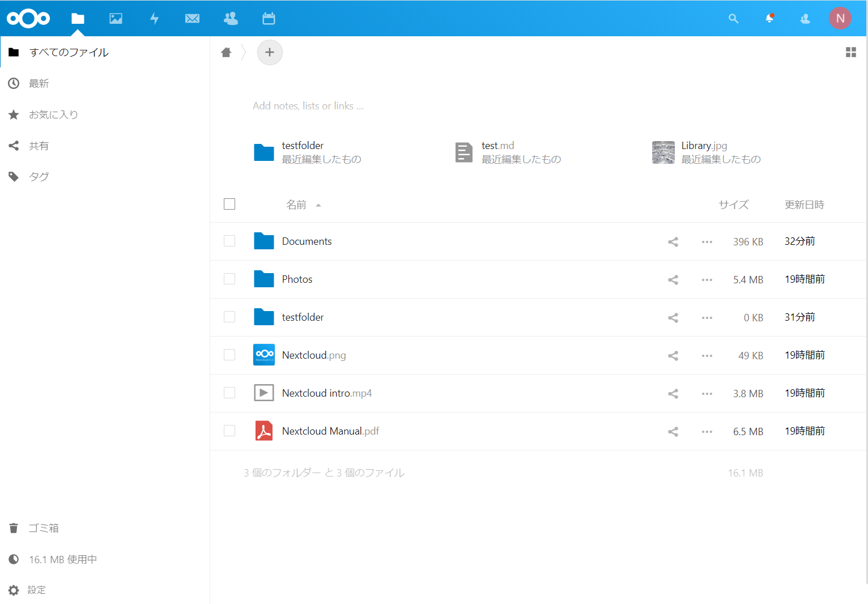
Task: Check the Nextcloud intro.mp4 checkbox
Action: 229,393
